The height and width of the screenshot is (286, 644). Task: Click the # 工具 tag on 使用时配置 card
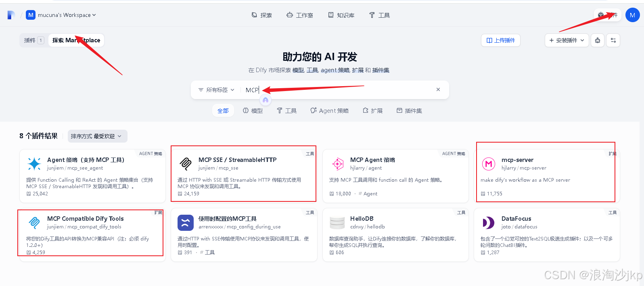click(207, 253)
